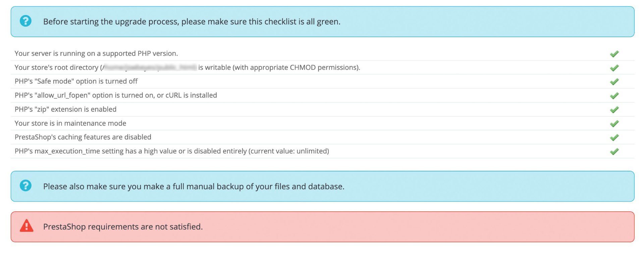Click green checkmark for caching features disabled
This screenshot has height=255, width=644.
[x=614, y=138]
